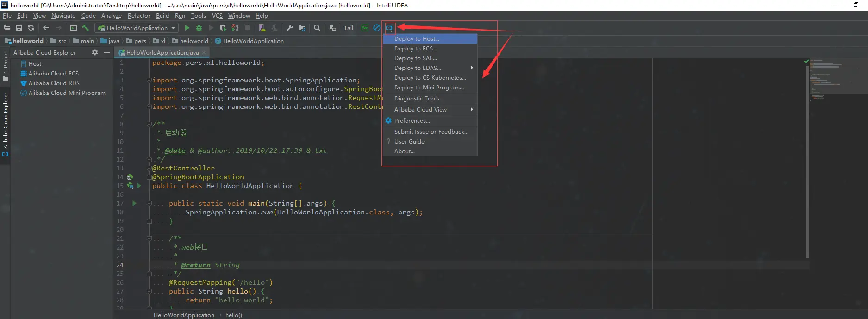Image resolution: width=868 pixels, height=319 pixels.
Task: Collapse the import block fold marker
Action: pyautogui.click(x=149, y=80)
